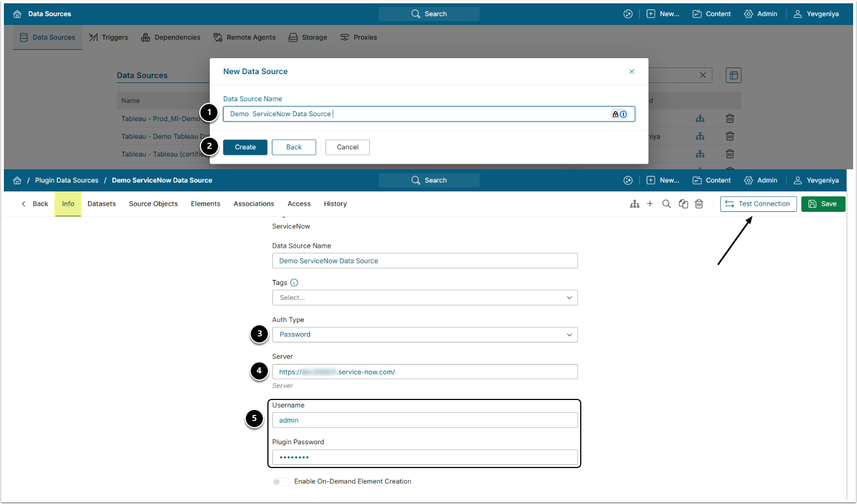The height and width of the screenshot is (504, 857).
Task: Save the data source
Action: (823, 204)
